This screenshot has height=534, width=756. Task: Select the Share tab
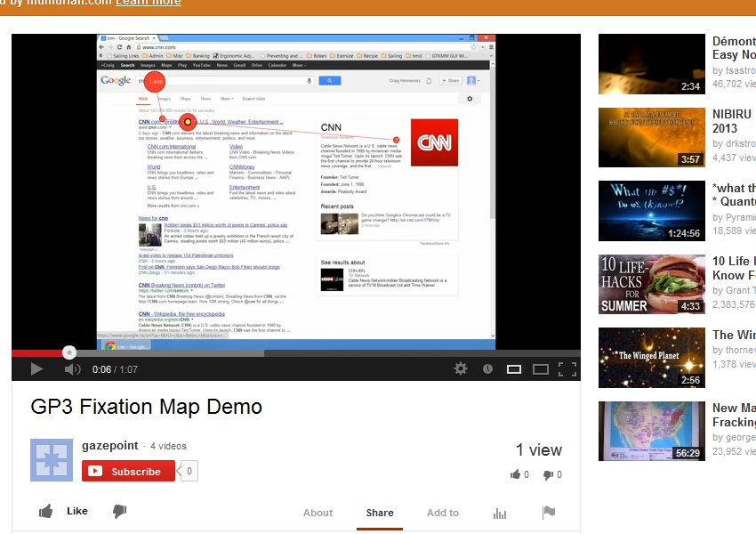click(x=380, y=513)
